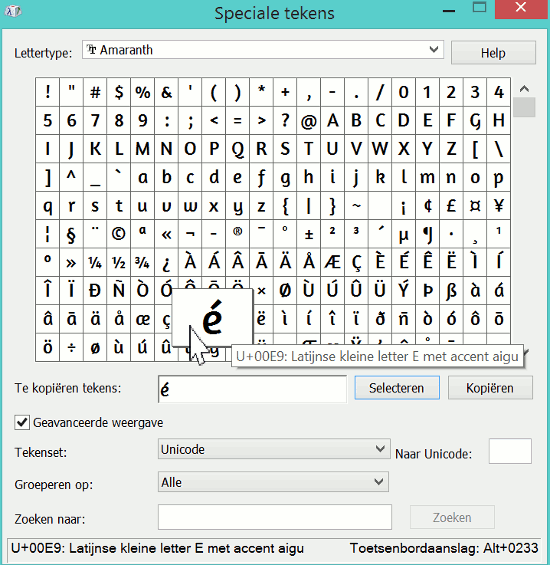Click the Naar Unicode input box

click(x=510, y=451)
